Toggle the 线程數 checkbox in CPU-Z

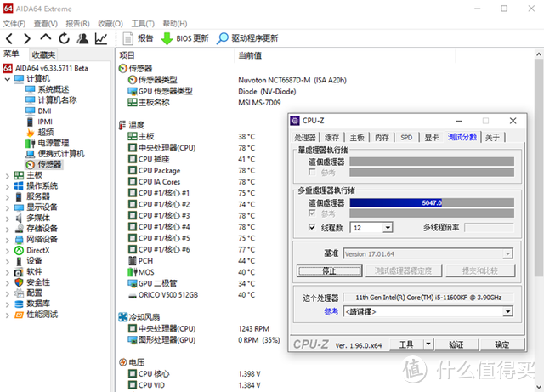click(x=312, y=227)
